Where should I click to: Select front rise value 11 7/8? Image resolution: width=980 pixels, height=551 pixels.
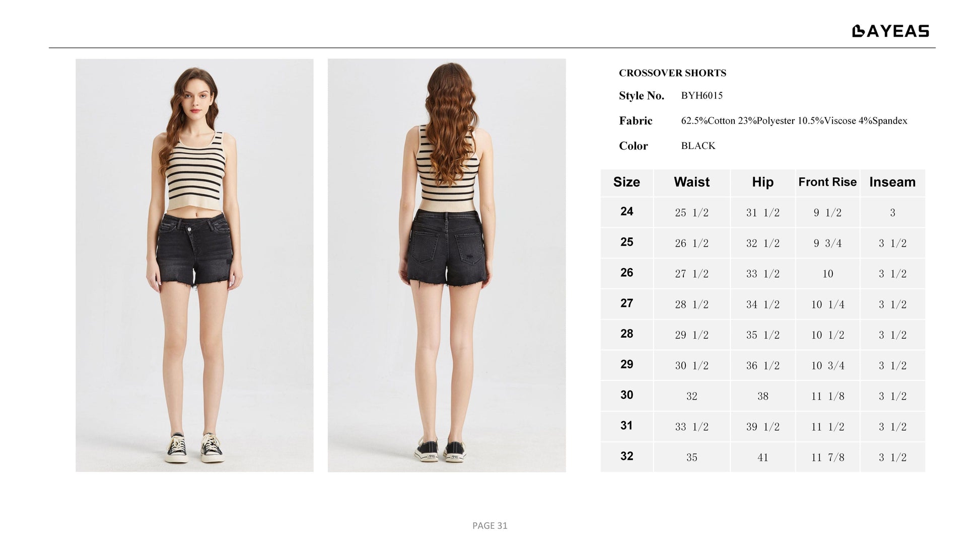coord(827,458)
